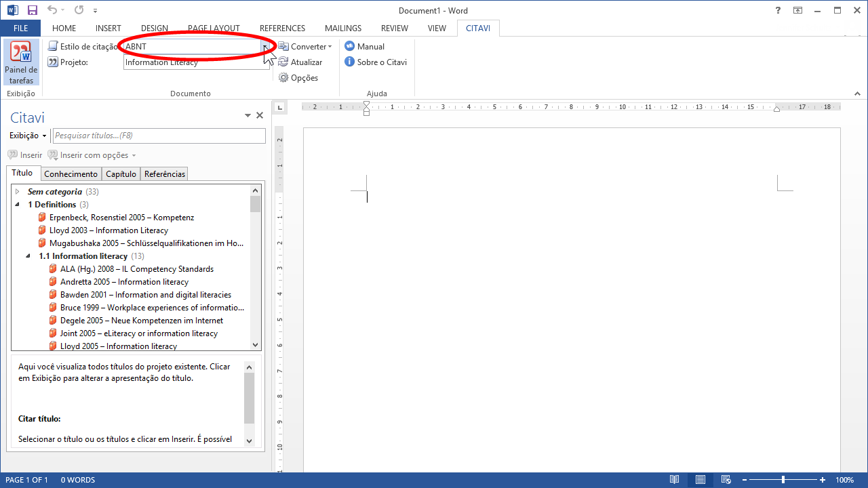
Task: Select Mugabushaka 2005 reference
Action: click(x=146, y=243)
